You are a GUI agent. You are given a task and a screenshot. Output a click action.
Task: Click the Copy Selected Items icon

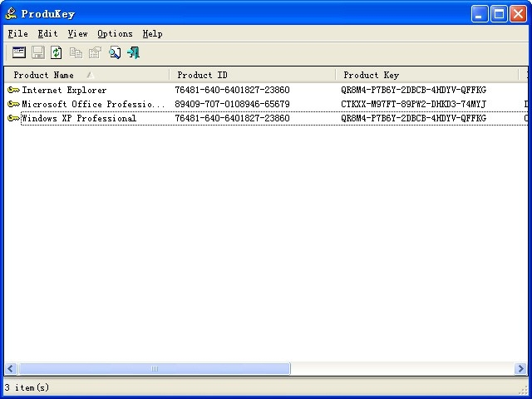pyautogui.click(x=76, y=52)
